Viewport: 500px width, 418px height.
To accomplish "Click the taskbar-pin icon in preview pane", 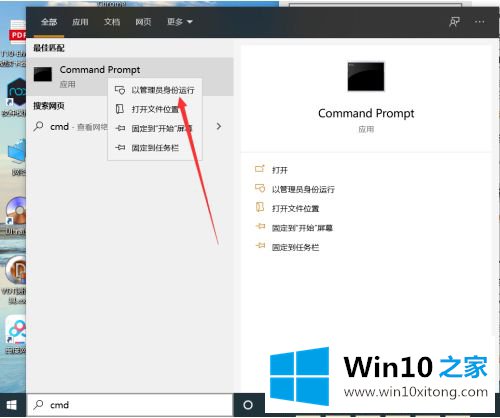I will [260, 246].
